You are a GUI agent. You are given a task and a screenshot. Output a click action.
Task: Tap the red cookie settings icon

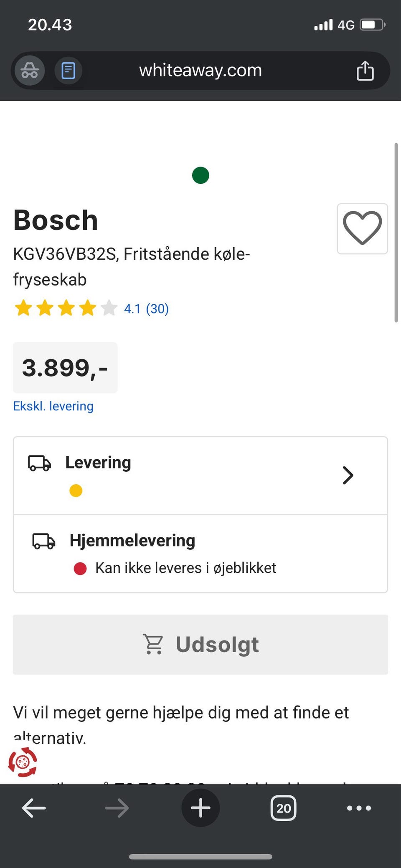point(23,762)
